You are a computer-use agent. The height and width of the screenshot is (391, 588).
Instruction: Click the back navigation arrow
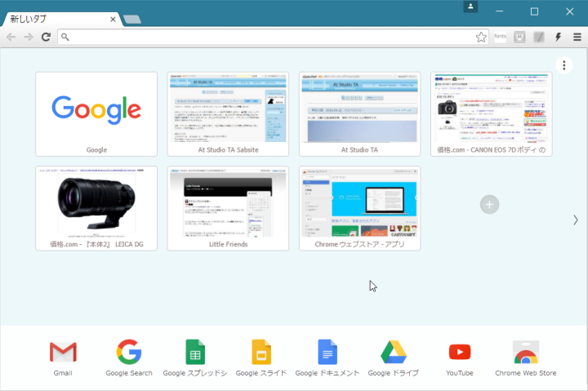pos(11,37)
